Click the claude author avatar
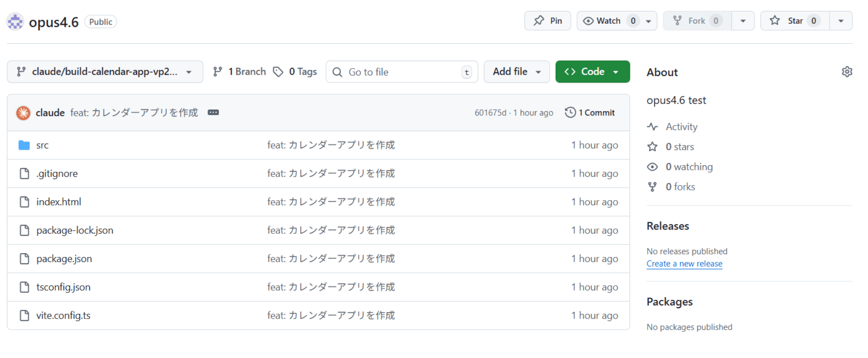Image resolution: width=868 pixels, height=358 pixels. [23, 113]
